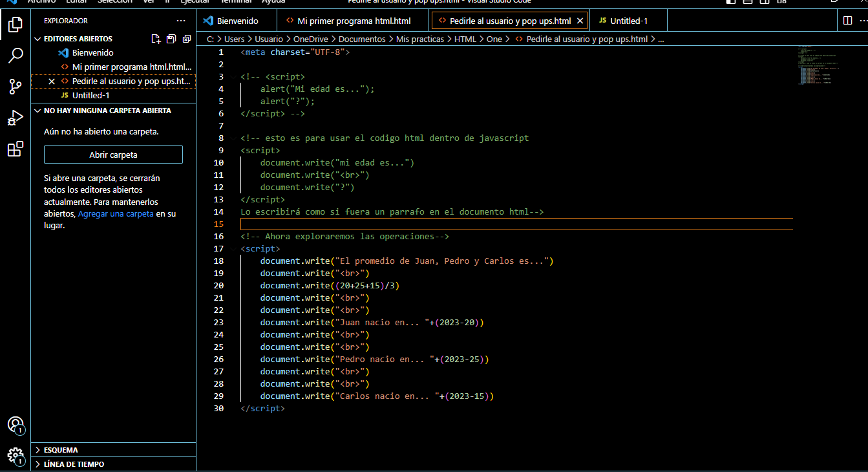Screen dimensions: 868x472
Task: Click the alert("Mi edad es...") line
Action: 317,89
